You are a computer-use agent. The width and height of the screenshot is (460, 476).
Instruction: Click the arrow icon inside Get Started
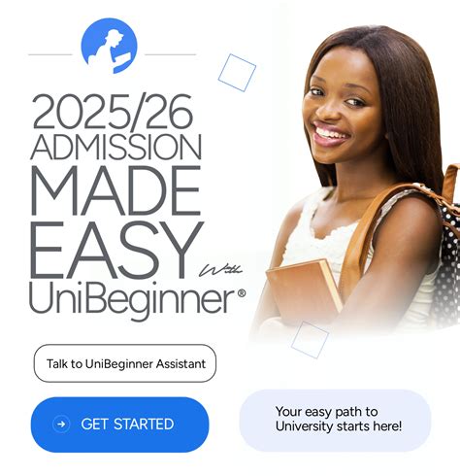[61, 425]
